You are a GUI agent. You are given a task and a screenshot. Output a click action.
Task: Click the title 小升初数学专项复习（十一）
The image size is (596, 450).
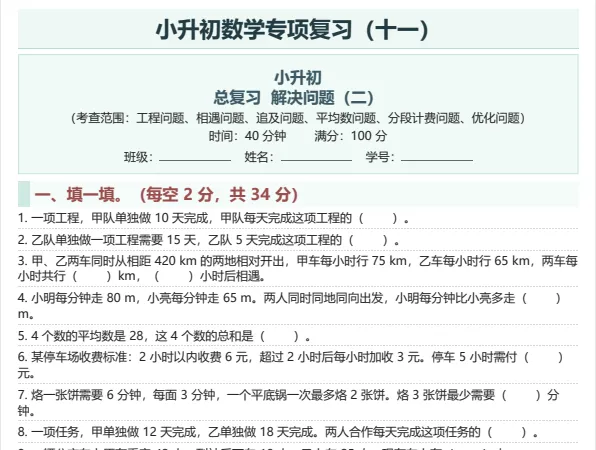[292, 30]
